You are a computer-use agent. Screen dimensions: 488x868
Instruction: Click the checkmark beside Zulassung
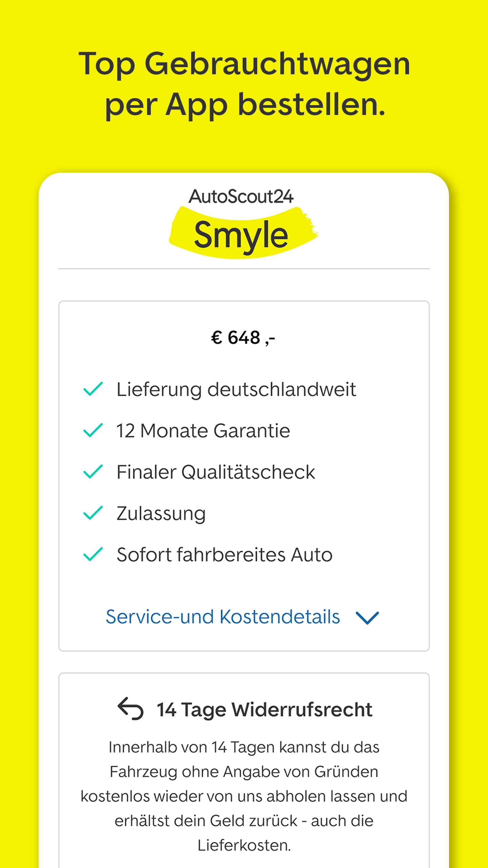[x=93, y=513]
